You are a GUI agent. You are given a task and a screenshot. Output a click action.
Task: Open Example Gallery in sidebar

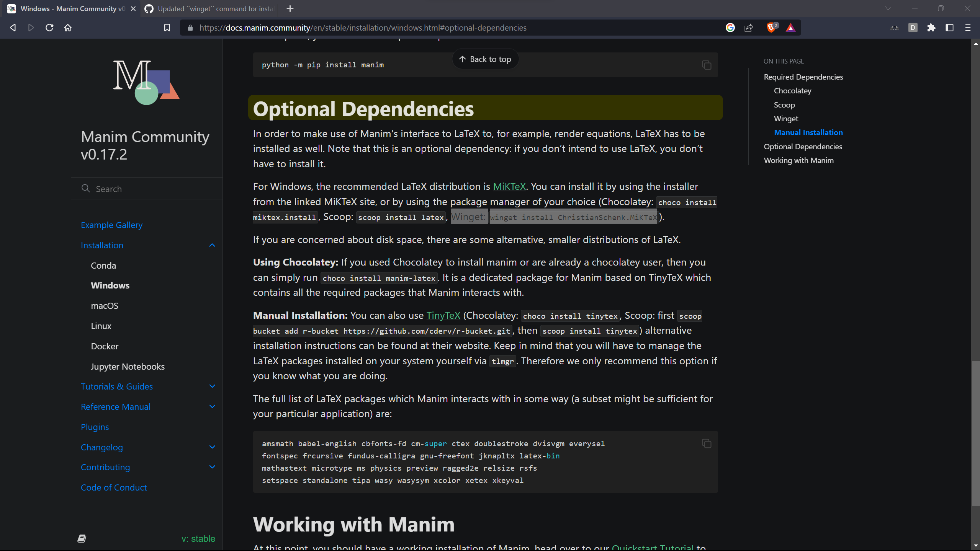(x=111, y=225)
